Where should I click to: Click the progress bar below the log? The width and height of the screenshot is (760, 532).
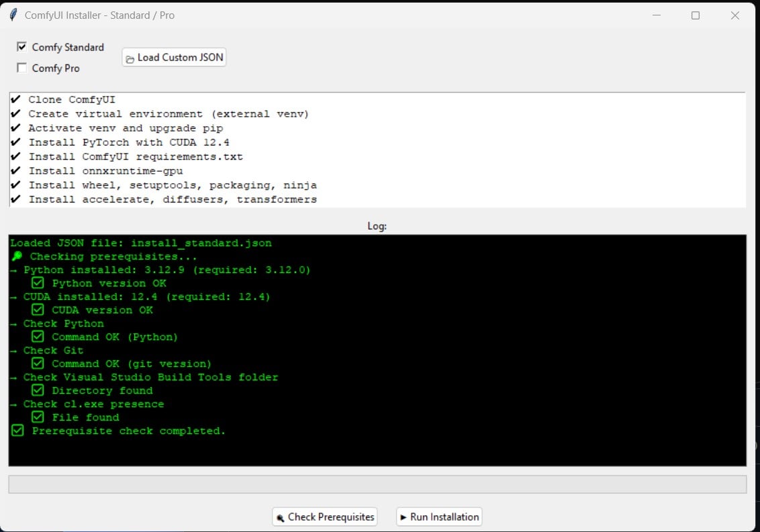click(377, 484)
